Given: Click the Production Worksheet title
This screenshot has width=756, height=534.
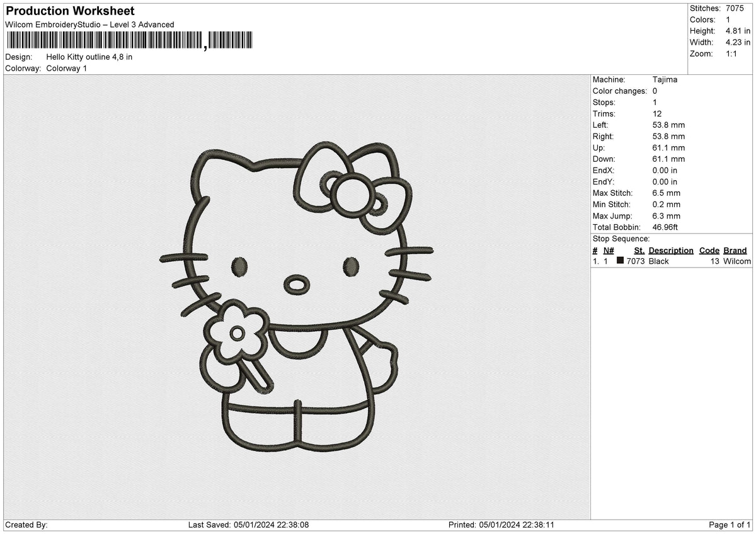Looking at the screenshot, I should pyautogui.click(x=70, y=11).
